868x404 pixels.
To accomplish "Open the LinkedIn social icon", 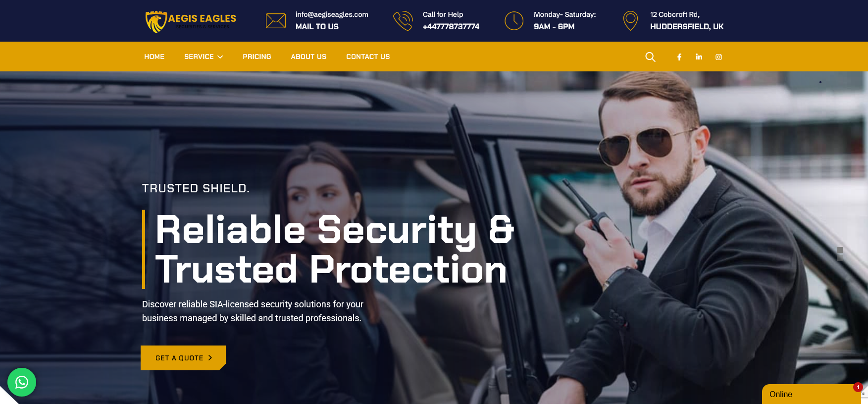I will 699,57.
